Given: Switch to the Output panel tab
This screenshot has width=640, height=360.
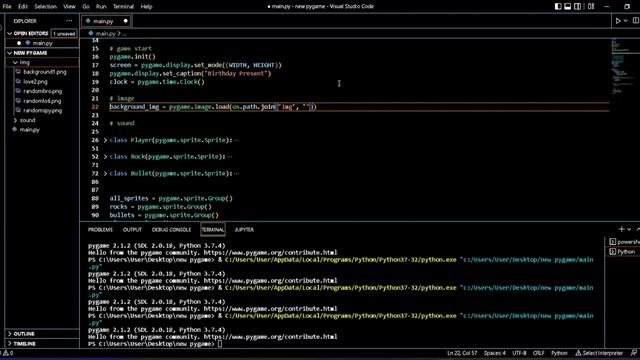Looking at the screenshot, I should [x=132, y=230].
